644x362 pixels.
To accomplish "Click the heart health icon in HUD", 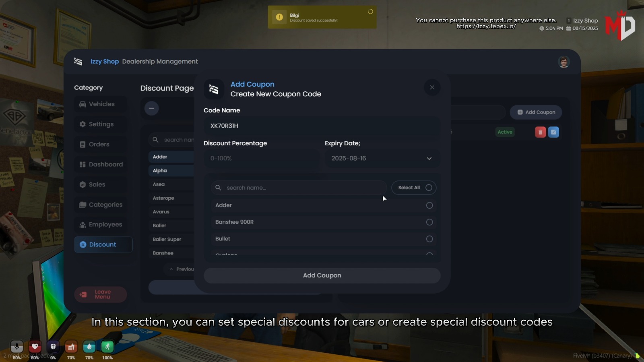I will [x=35, y=346].
